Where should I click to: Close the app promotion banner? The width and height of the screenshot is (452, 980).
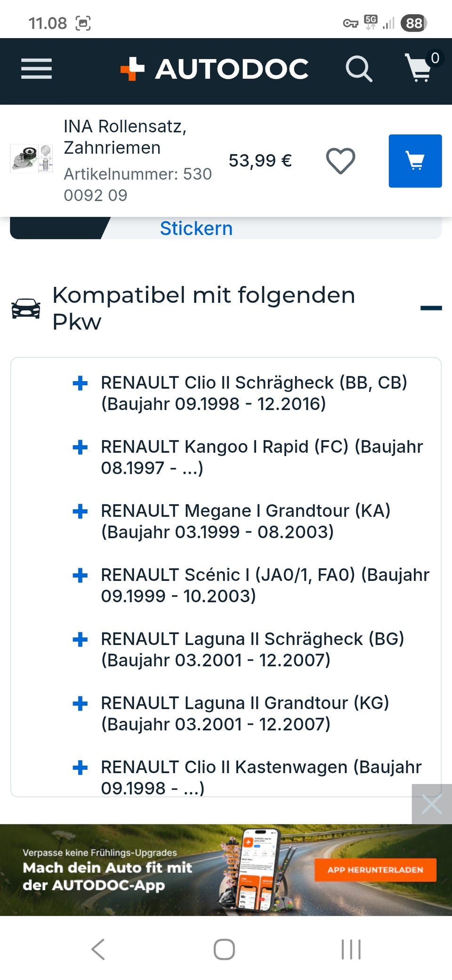pos(431,804)
